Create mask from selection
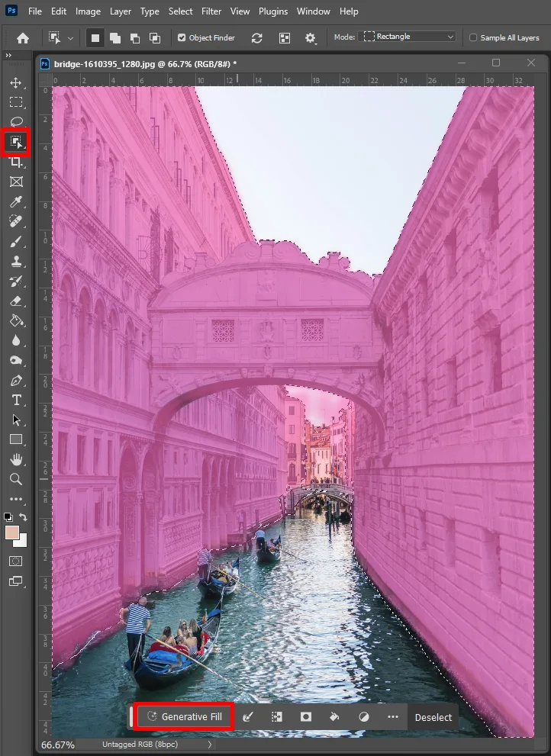This screenshot has height=756, width=551. coord(306,717)
